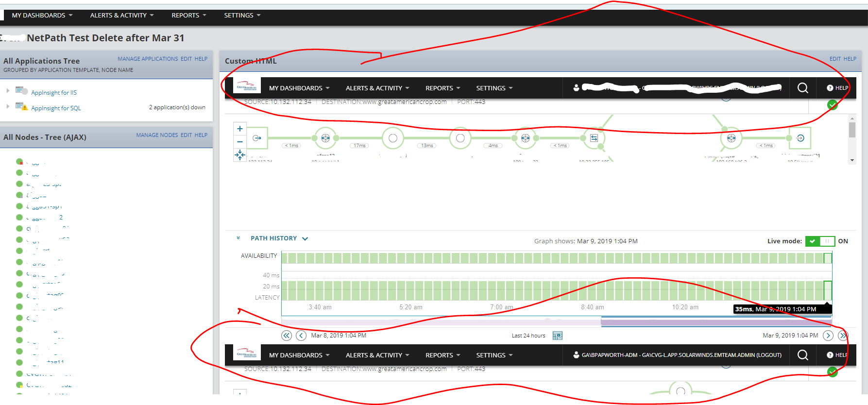Click the MANAGE NODES link
868x405 pixels.
(157, 135)
